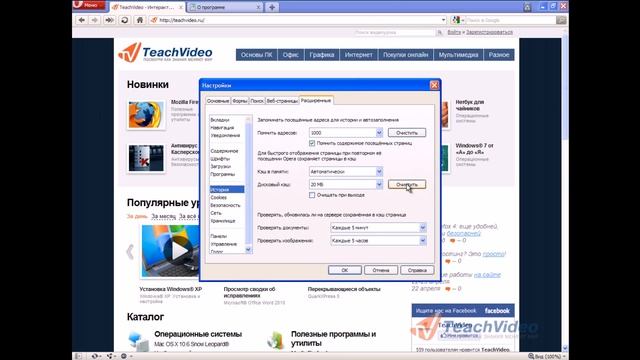Click the Google search field
This screenshot has width=640, height=360.
(x=510, y=20)
